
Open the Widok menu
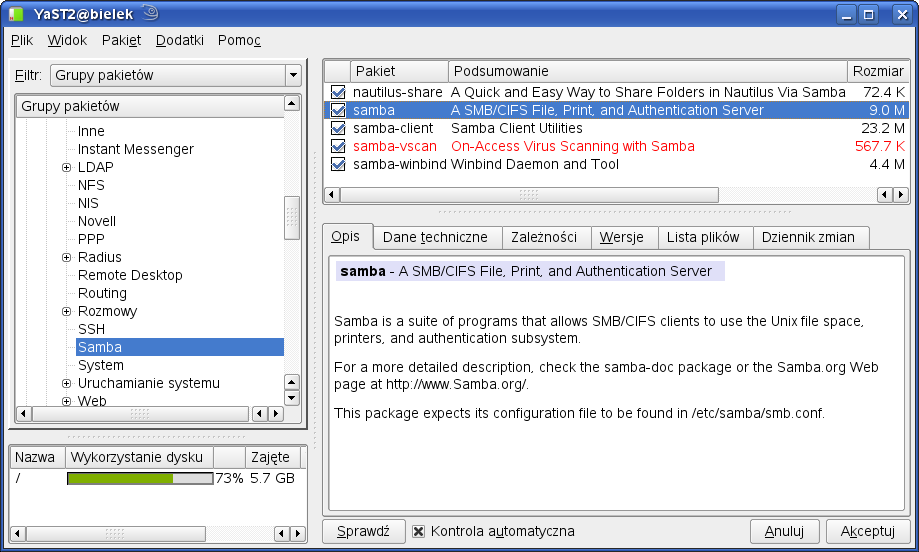pyautogui.click(x=67, y=40)
